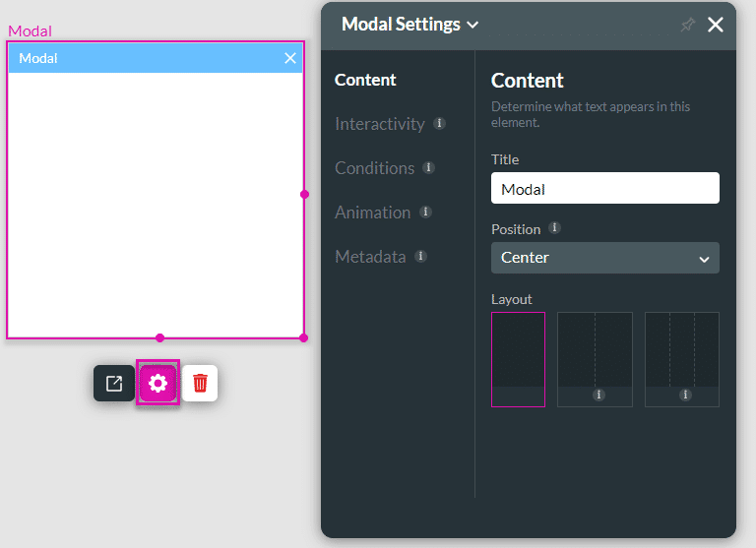This screenshot has width=756, height=548.
Task: Click info icon next to Conditions
Action: click(x=428, y=168)
